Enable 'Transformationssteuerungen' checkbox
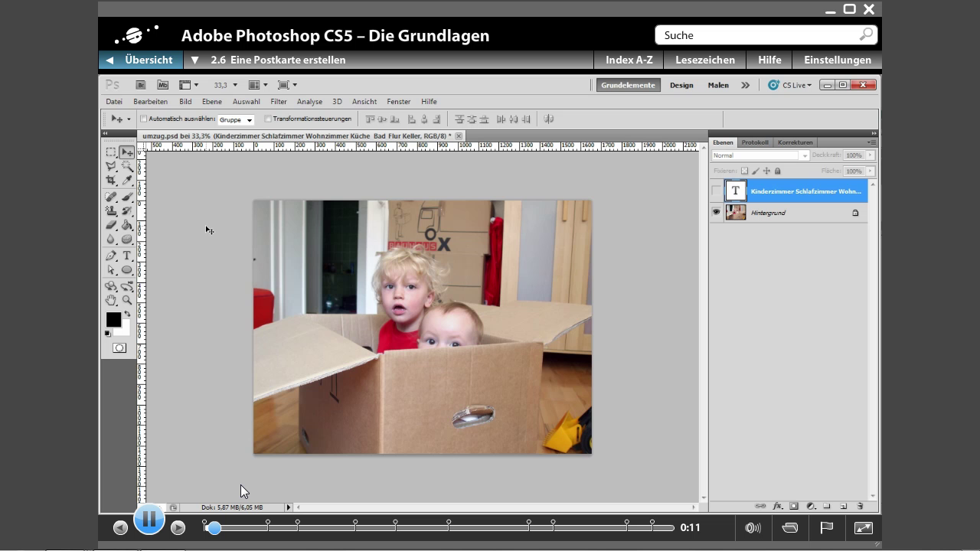Image resolution: width=980 pixels, height=551 pixels. click(x=268, y=119)
